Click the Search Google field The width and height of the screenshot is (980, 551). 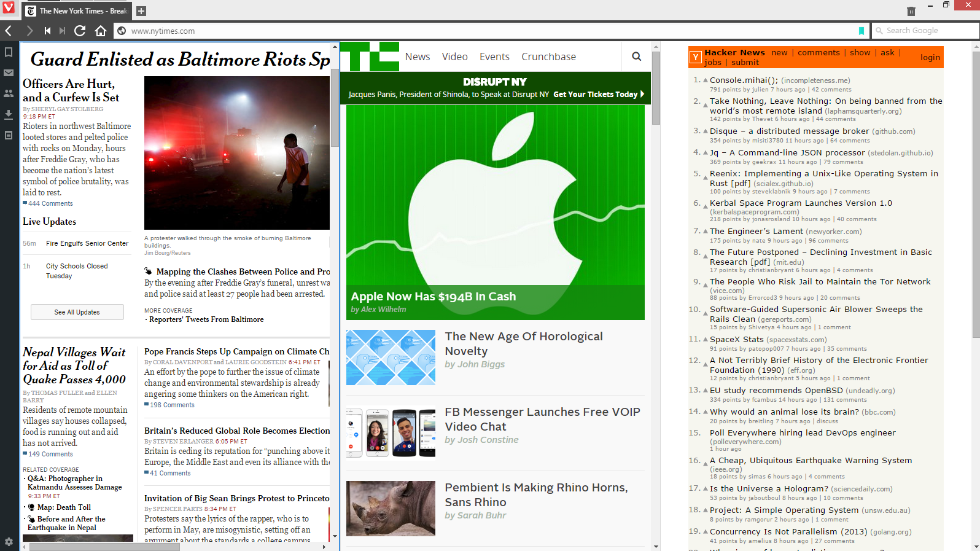coord(925,31)
